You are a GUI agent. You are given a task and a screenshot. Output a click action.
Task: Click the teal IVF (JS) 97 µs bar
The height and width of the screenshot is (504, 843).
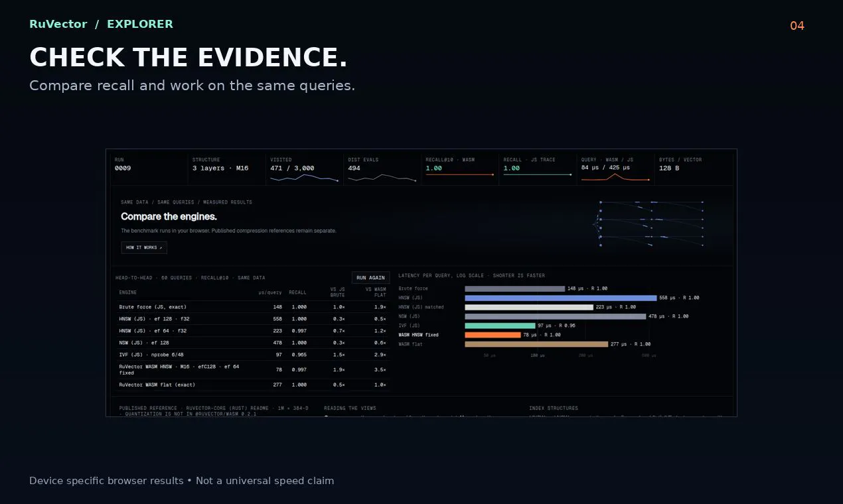coord(500,326)
